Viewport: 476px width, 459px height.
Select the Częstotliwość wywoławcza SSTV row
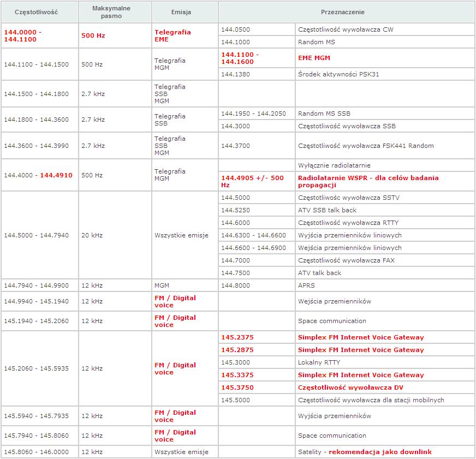coord(349,198)
